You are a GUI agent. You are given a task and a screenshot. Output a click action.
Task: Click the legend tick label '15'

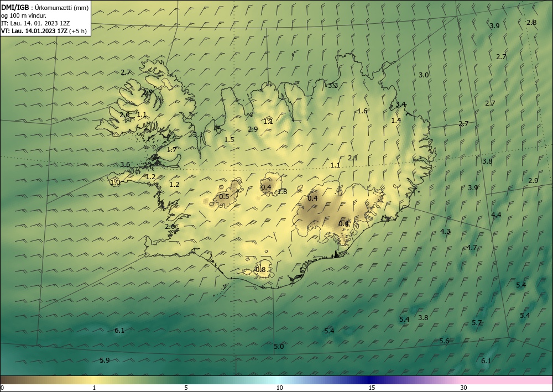(x=372, y=388)
